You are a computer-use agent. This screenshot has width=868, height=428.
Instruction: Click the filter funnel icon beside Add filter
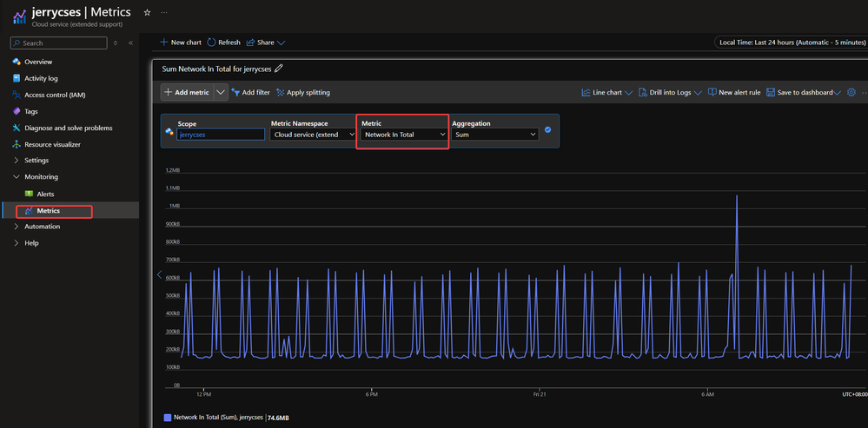click(x=235, y=92)
